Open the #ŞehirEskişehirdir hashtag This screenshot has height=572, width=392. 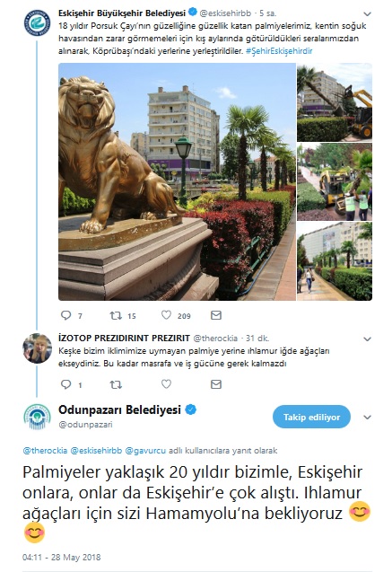279,51
